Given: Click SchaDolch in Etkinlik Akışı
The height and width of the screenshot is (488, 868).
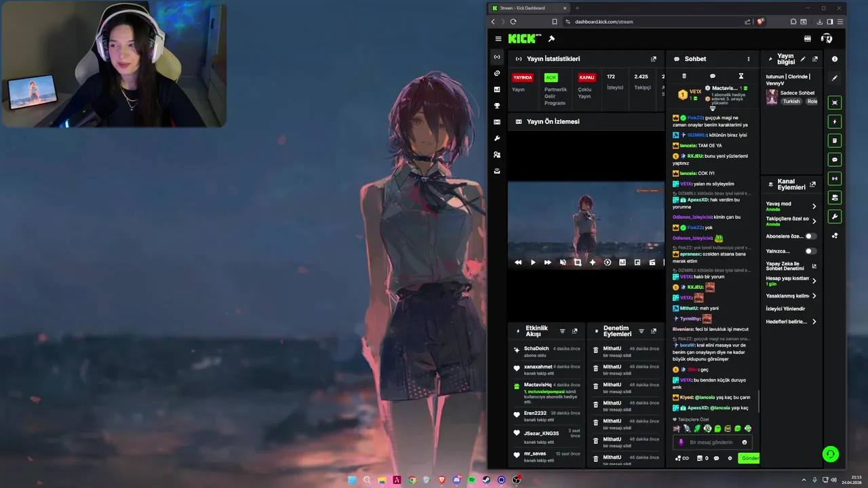Looking at the screenshot, I should [x=536, y=348].
